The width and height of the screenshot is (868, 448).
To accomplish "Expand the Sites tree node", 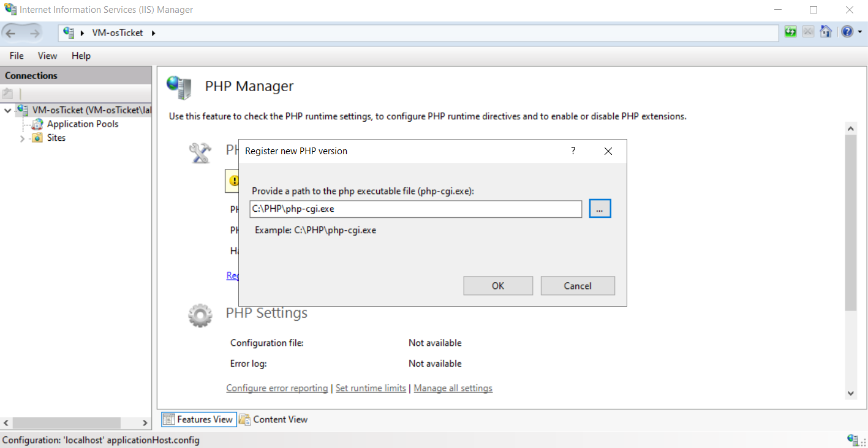I will tap(22, 138).
